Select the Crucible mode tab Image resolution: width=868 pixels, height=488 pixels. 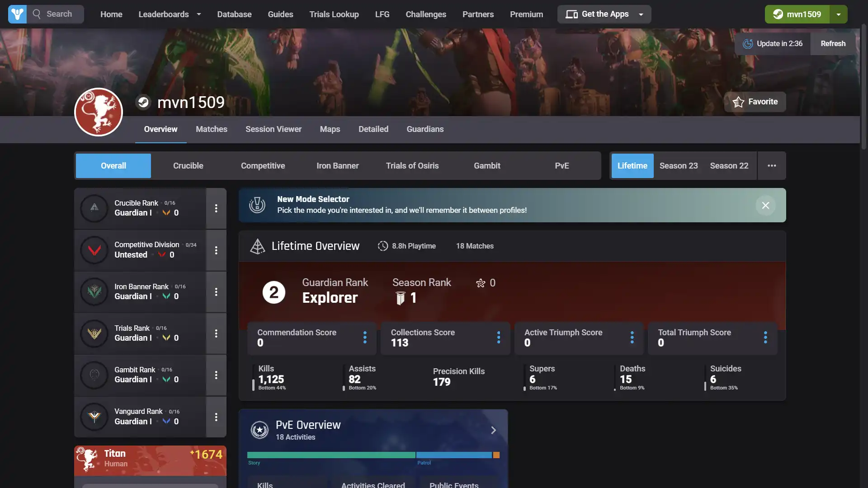188,166
